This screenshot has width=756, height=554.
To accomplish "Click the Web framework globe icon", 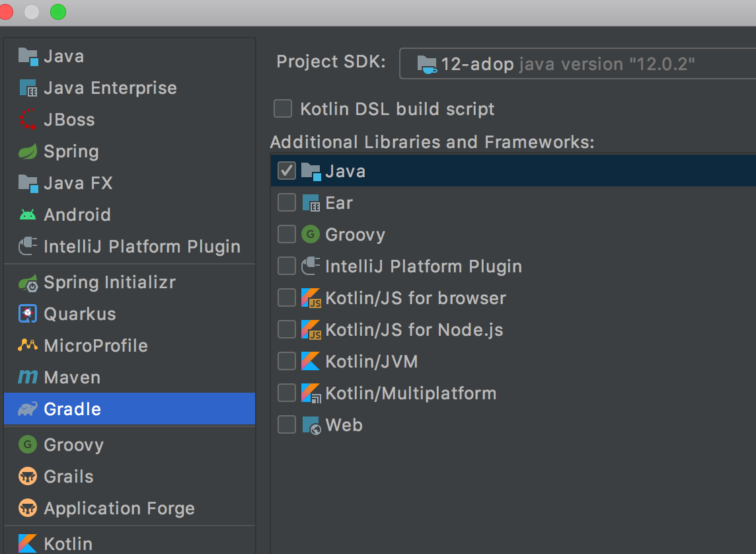I will coord(311,425).
